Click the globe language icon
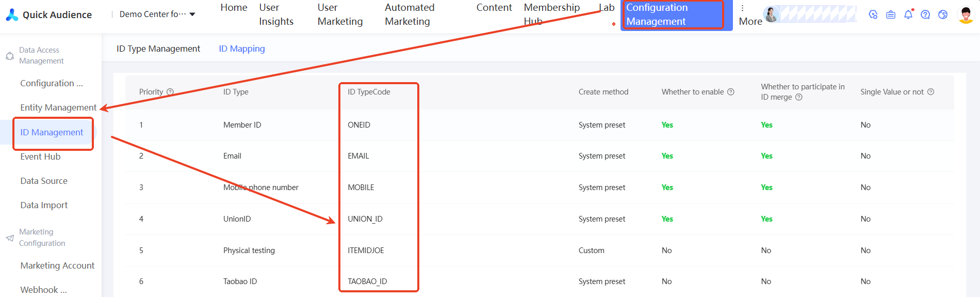Image resolution: width=980 pixels, height=297 pixels. click(943, 14)
